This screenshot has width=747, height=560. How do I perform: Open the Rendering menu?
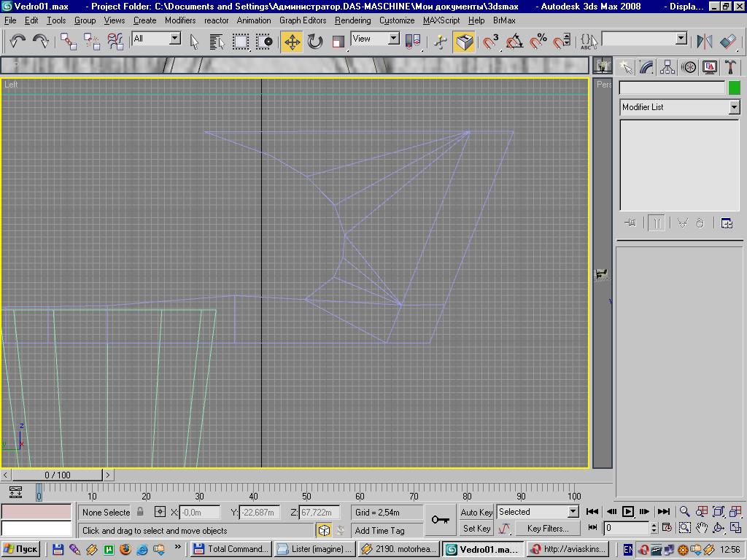point(352,20)
